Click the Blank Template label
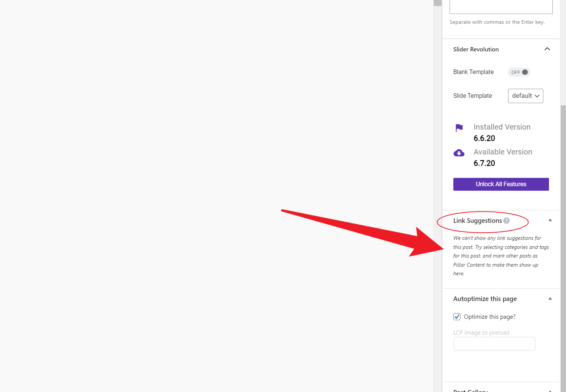Image resolution: width=566 pixels, height=392 pixels. 473,72
